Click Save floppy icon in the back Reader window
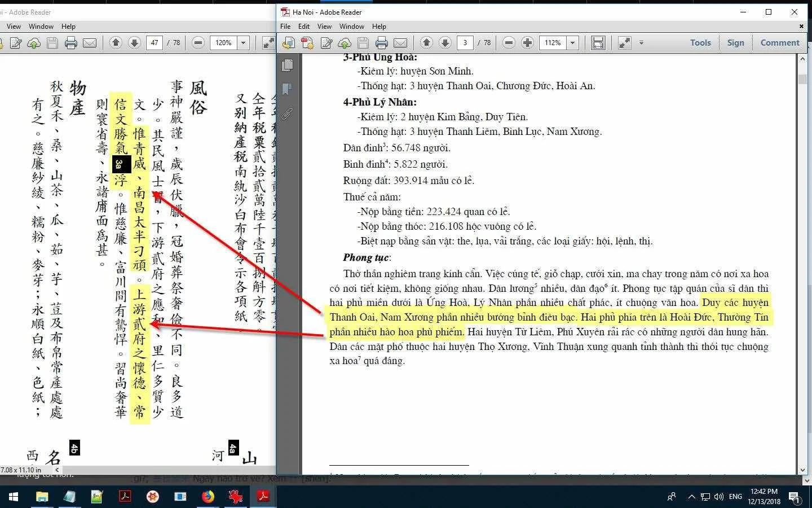This screenshot has height=508, width=812. tap(52, 43)
